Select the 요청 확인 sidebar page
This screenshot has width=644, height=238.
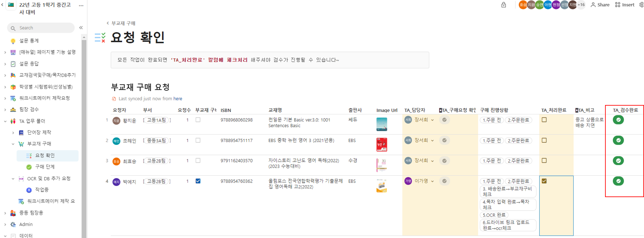coord(48,156)
